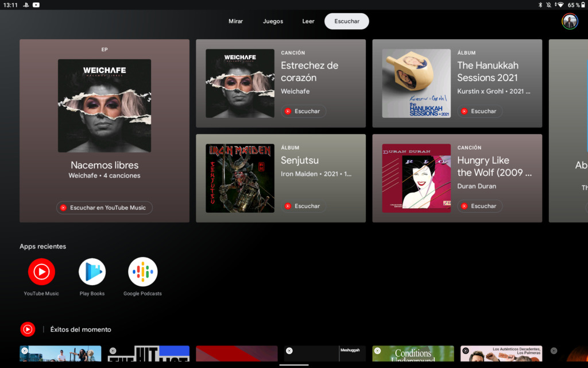The image size is (588, 368).
Task: Switch to the Juegos tab
Action: pyautogui.click(x=273, y=21)
